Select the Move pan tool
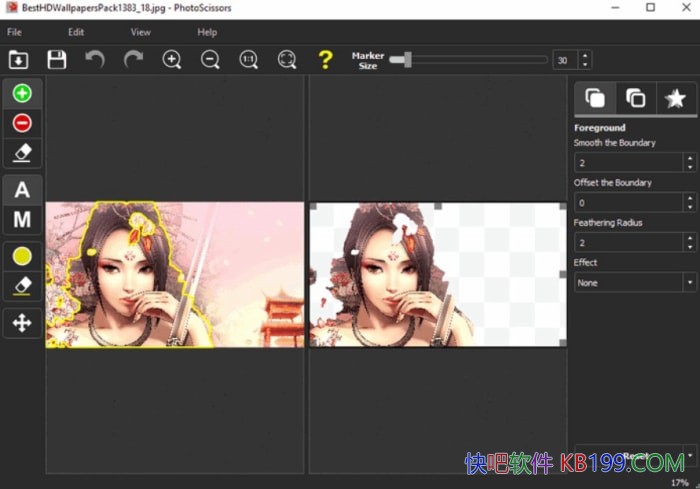Image resolution: width=700 pixels, height=489 pixels. coord(22,322)
